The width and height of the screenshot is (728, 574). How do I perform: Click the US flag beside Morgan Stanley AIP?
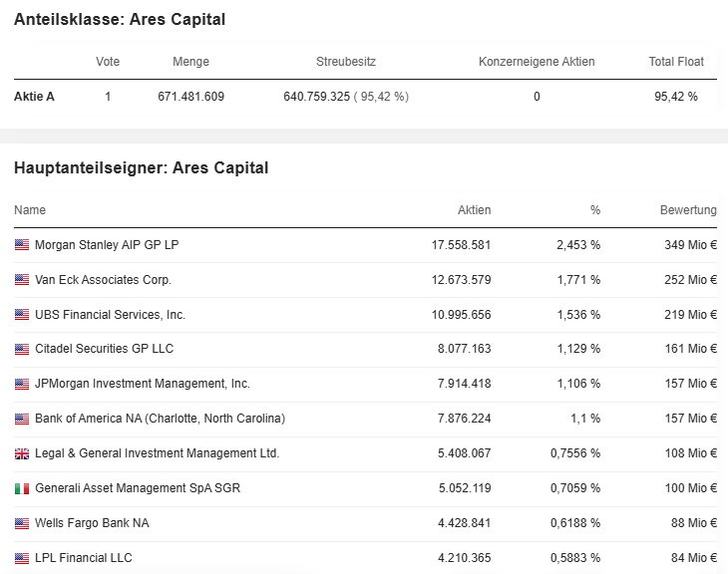coord(22,245)
